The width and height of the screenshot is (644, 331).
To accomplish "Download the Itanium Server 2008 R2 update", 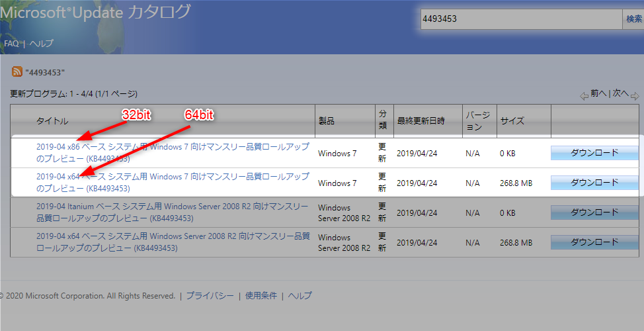I will click(594, 212).
